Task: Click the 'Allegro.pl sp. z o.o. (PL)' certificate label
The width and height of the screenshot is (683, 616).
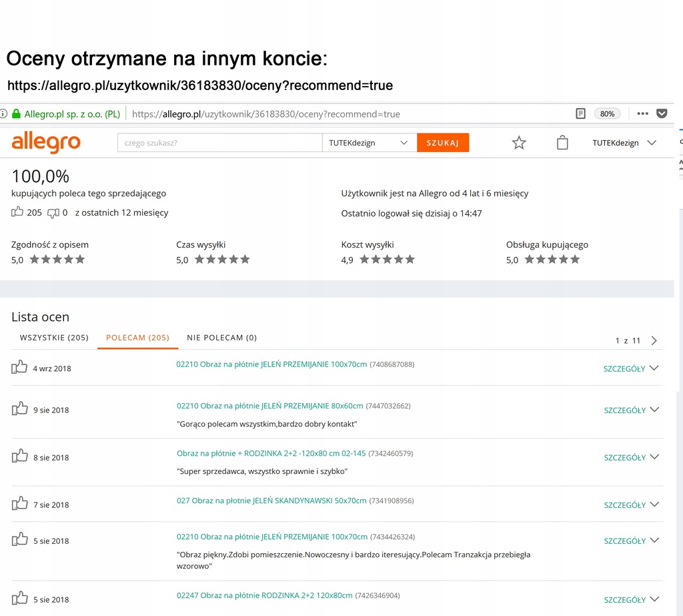Action: [72, 114]
